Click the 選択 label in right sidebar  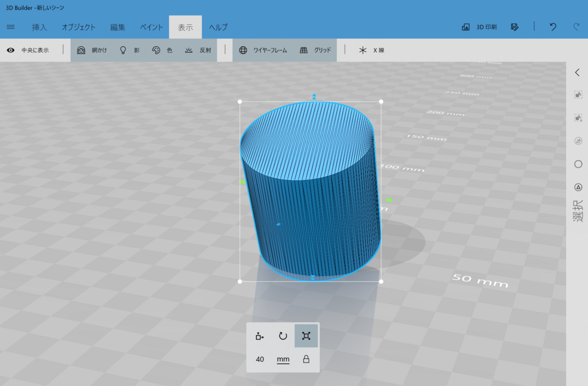578,211
